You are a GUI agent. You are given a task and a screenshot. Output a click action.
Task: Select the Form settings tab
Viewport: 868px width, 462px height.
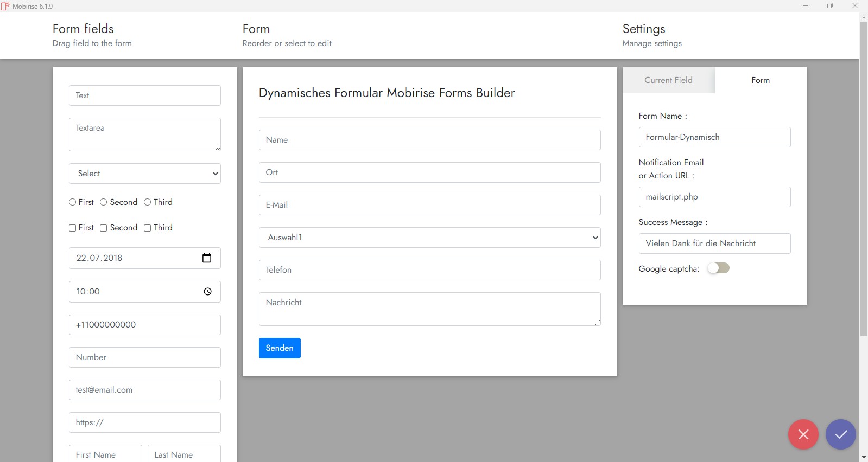760,80
